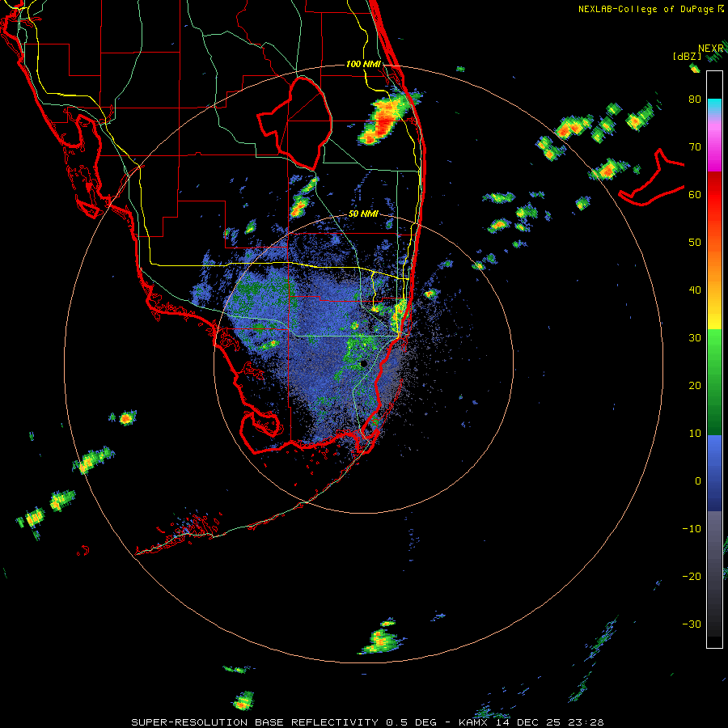Screen dimensions: 728x728
Task: Click the 60 value on the dBZ scale
Action: coord(695,195)
